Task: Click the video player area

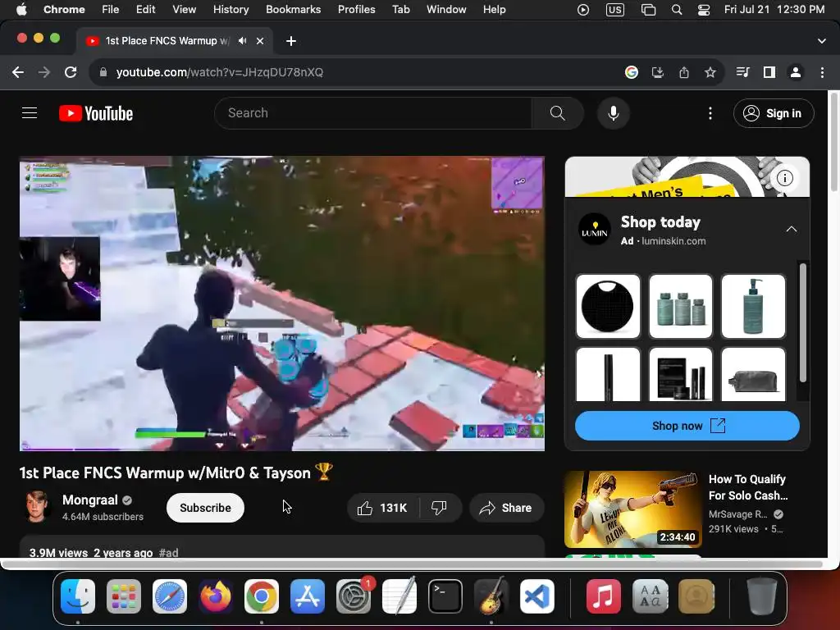Action: pos(282,304)
